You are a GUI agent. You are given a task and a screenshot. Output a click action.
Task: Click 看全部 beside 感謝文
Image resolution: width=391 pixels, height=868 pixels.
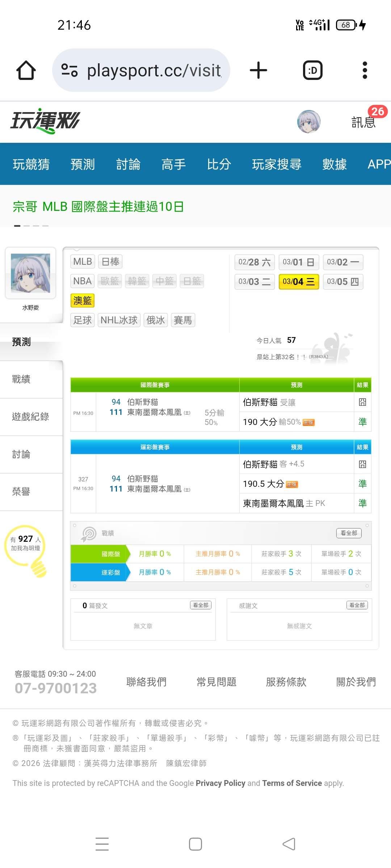click(x=357, y=605)
